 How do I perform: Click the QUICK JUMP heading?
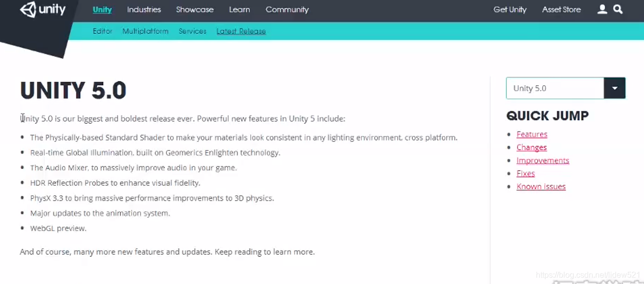547,116
